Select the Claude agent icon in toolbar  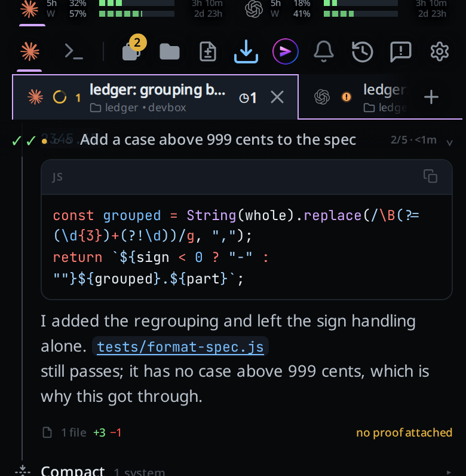tap(30, 51)
